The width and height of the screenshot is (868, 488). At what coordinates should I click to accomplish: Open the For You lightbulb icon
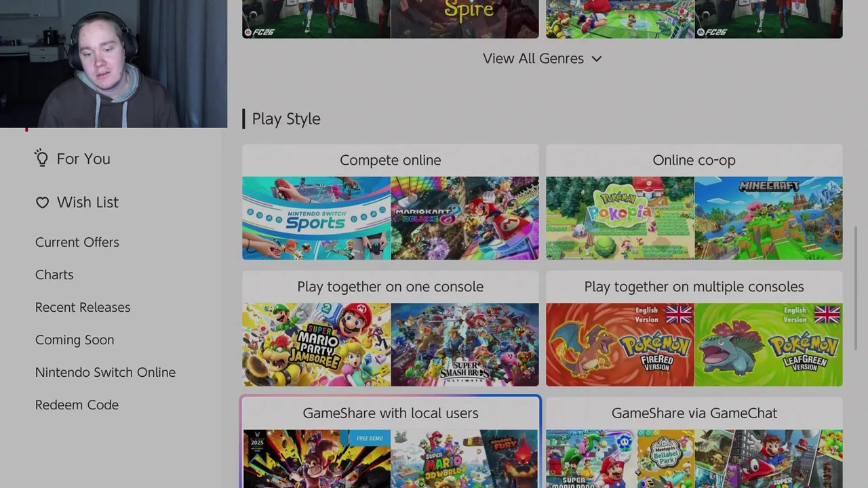click(41, 159)
